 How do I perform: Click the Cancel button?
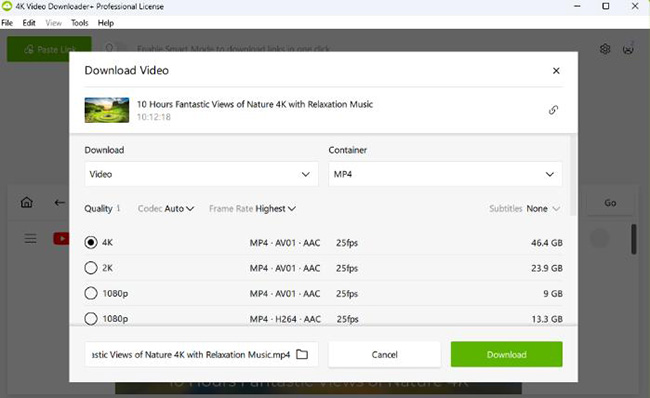pyautogui.click(x=384, y=354)
